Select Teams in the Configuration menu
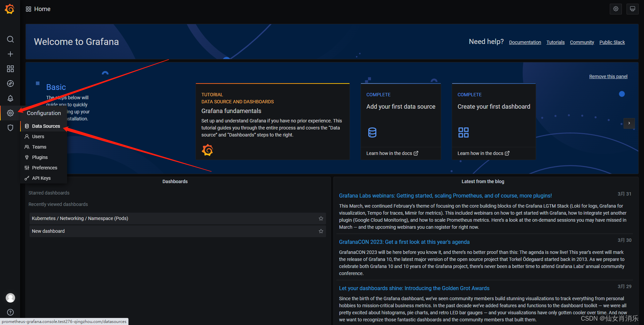Viewport: 644px width, 325px height. click(44, 147)
